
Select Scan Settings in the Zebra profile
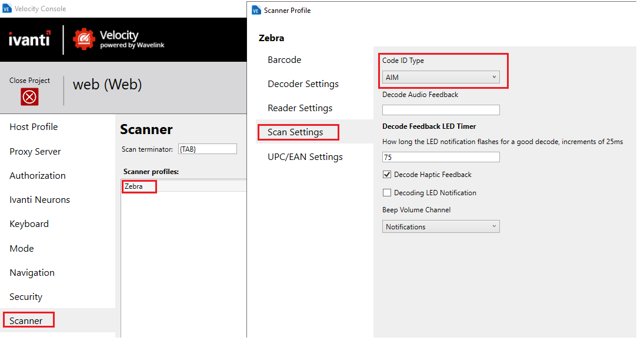pos(298,132)
